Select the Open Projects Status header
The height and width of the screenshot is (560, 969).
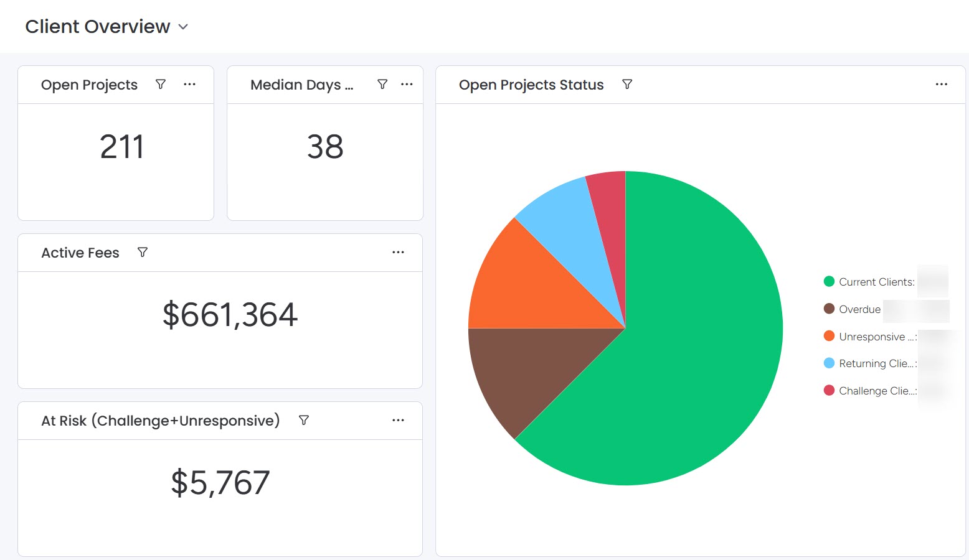click(x=531, y=84)
